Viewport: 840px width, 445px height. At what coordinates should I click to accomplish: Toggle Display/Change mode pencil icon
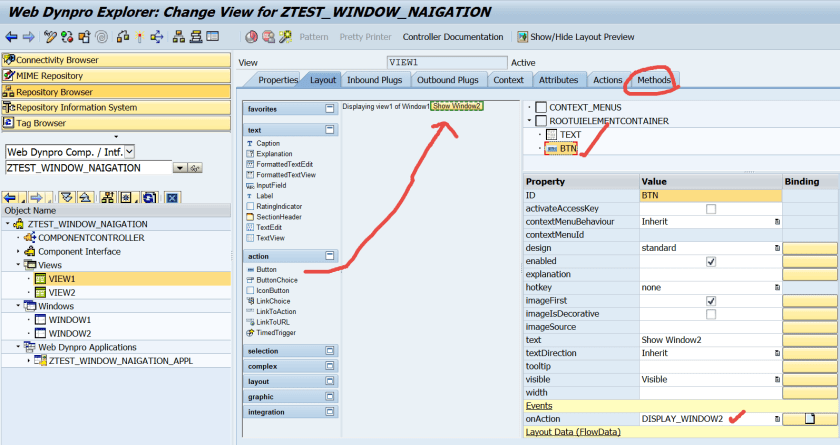pyautogui.click(x=50, y=37)
